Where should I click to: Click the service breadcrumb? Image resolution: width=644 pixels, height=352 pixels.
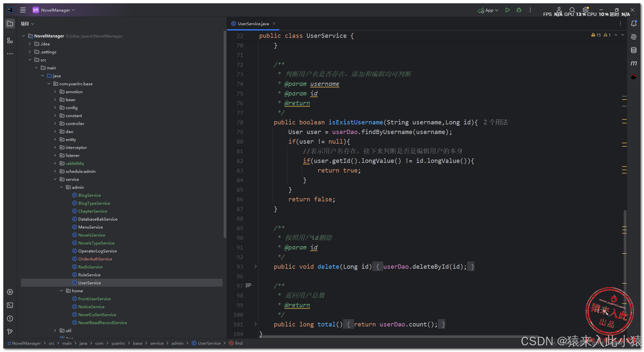click(x=157, y=343)
